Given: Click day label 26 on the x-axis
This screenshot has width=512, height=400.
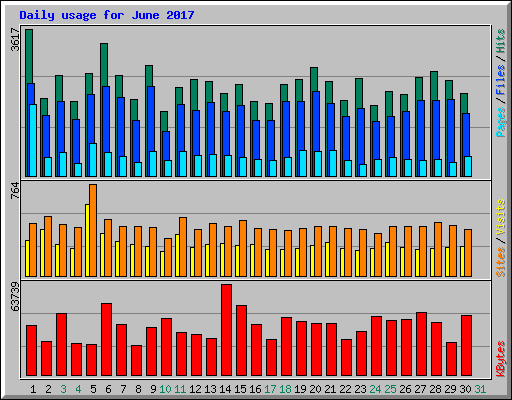Looking at the screenshot, I should [405, 389].
